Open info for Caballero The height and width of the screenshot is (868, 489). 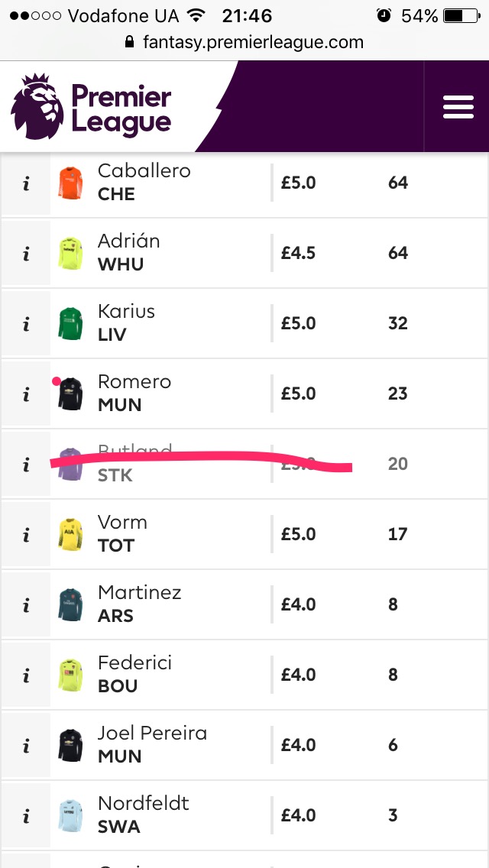pos(26,184)
